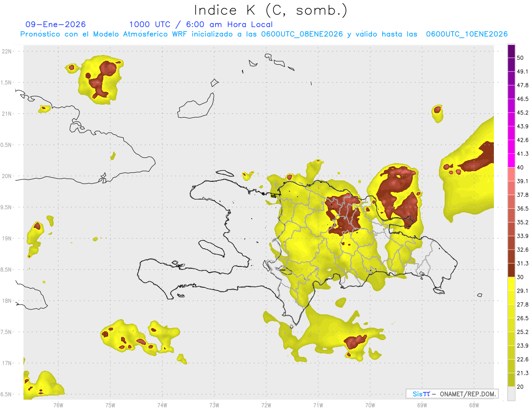Screen dimensions: 532x411
Task: Select the "22.6" colorbar value
Action: (523, 359)
